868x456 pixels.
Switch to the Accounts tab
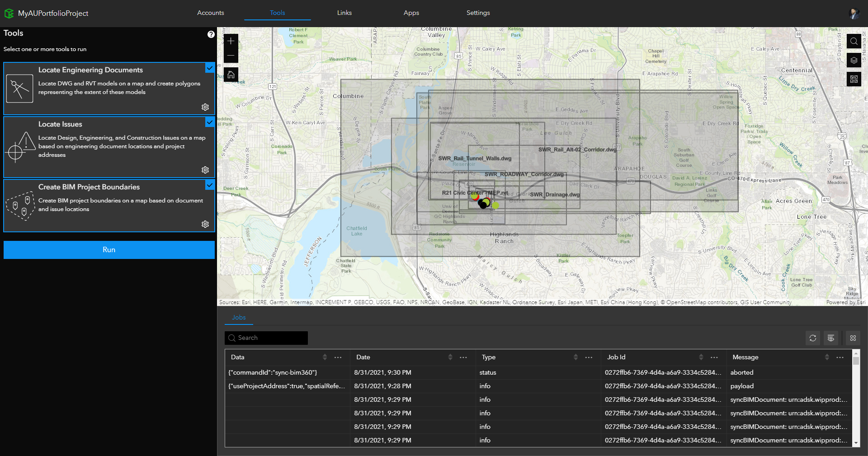210,13
